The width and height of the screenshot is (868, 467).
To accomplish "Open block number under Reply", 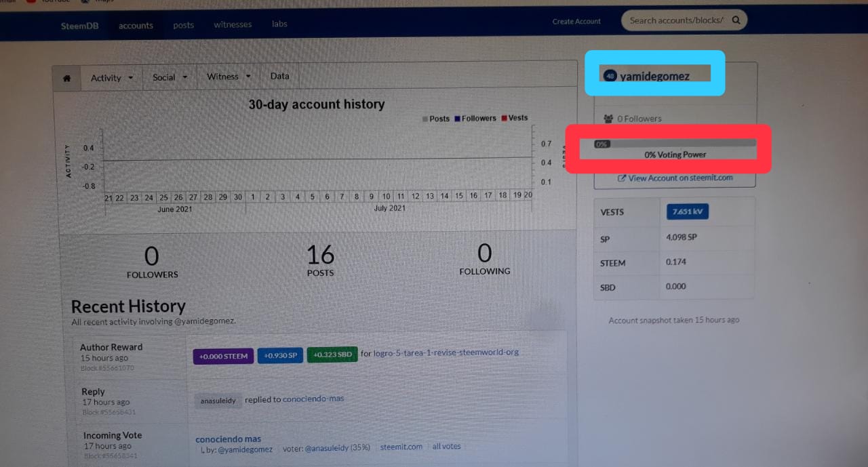I will pyautogui.click(x=109, y=412).
